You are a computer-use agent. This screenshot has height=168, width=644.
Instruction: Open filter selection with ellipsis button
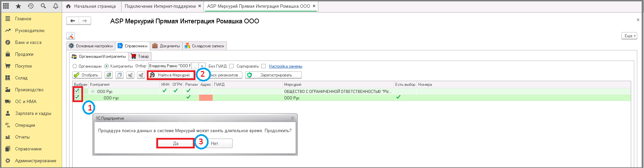pyautogui.click(x=195, y=66)
